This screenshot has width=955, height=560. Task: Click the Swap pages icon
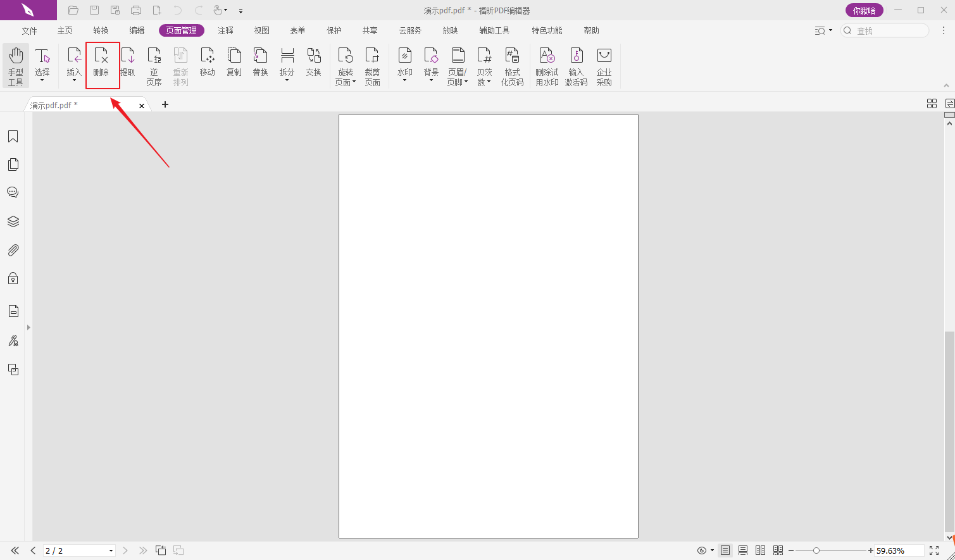pyautogui.click(x=313, y=63)
